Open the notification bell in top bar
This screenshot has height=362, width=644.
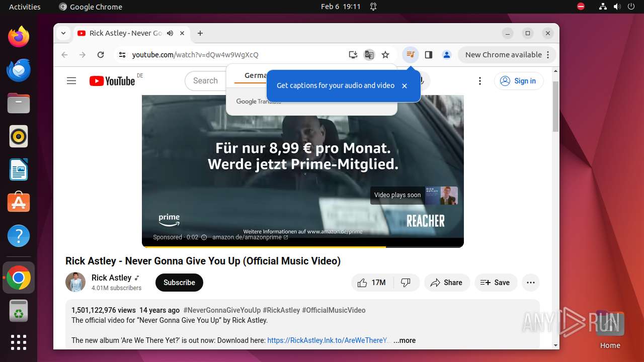pos(373,7)
